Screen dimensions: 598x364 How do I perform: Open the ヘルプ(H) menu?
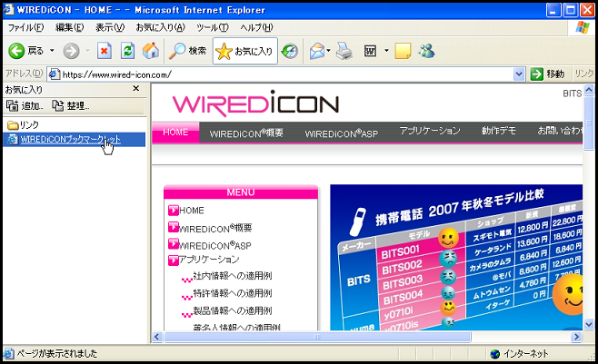click(x=256, y=27)
